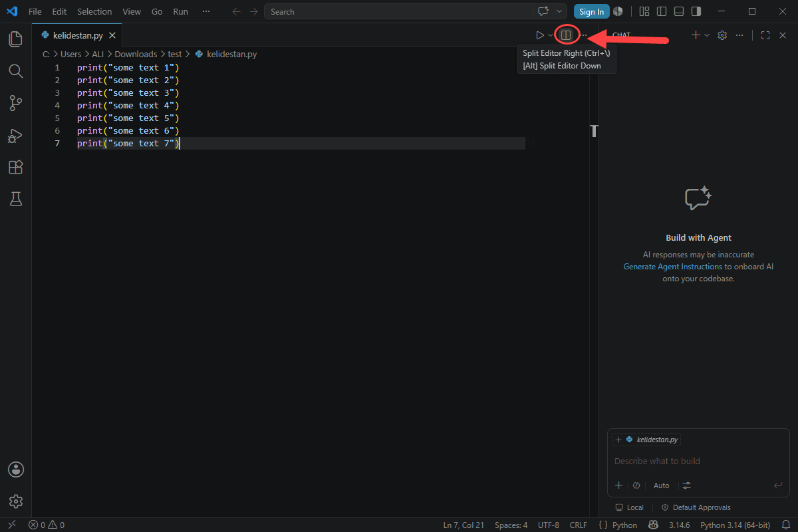Toggle the Secondary Side Bar layout button
798x532 pixels.
pos(696,11)
